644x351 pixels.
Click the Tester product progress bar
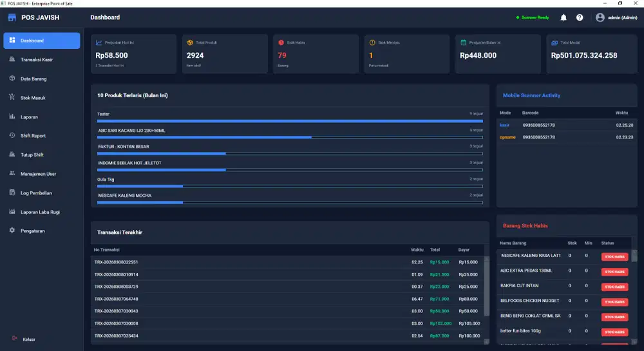tap(290, 120)
